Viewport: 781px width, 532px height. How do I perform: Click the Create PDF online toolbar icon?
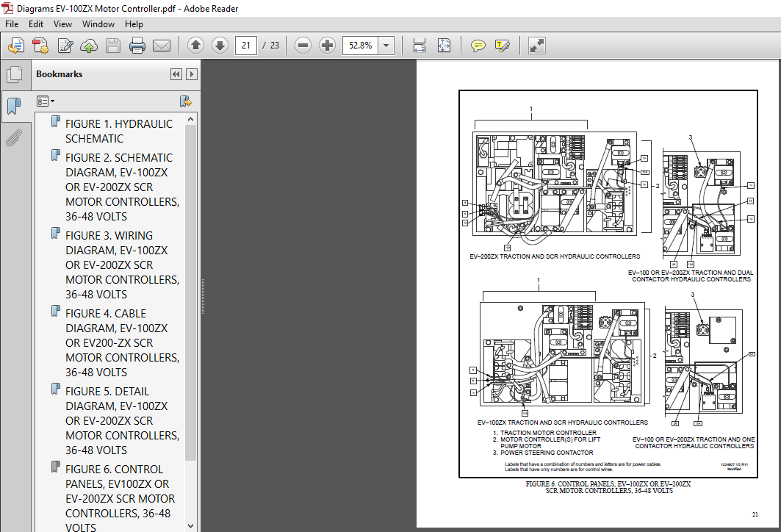click(16, 46)
